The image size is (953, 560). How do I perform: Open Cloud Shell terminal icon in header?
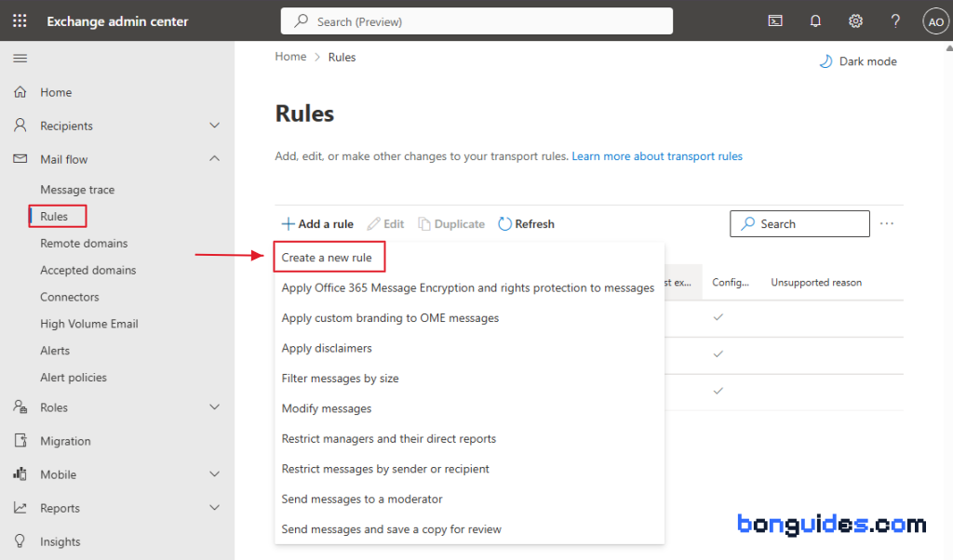click(775, 21)
